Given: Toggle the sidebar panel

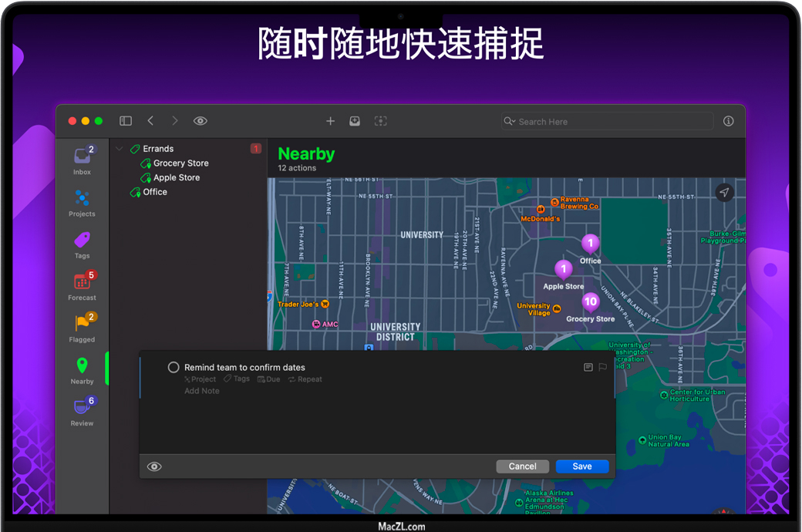Looking at the screenshot, I should (126, 121).
